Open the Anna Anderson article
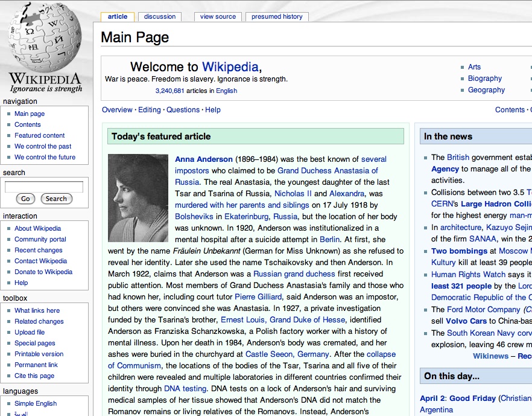Image resolution: width=532 pixels, height=416 pixels. point(204,159)
